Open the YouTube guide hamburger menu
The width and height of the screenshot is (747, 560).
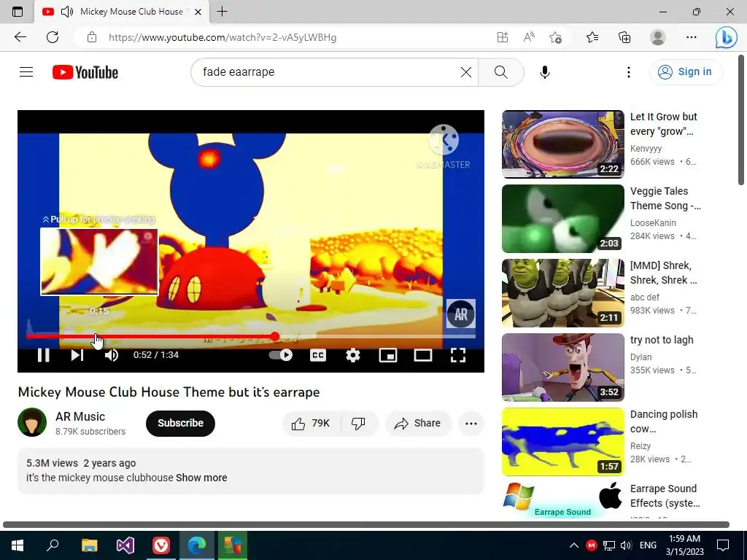pyautogui.click(x=26, y=72)
